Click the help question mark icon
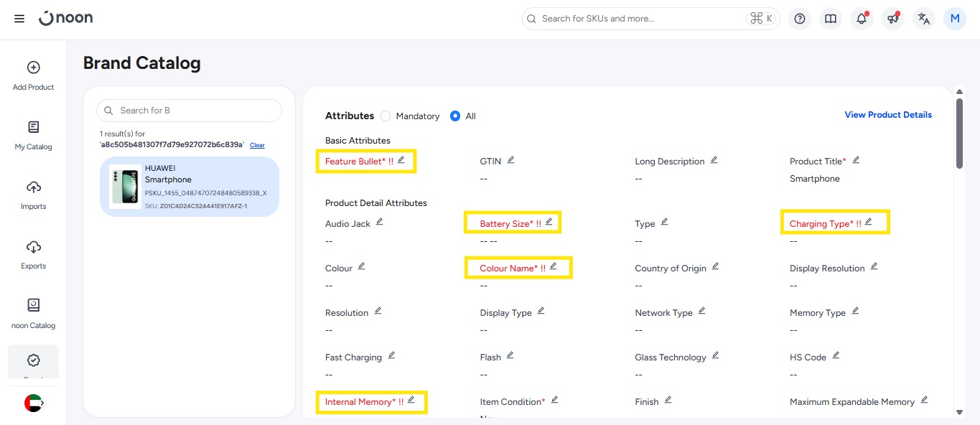Screen dimensions: 980x425 800,19
